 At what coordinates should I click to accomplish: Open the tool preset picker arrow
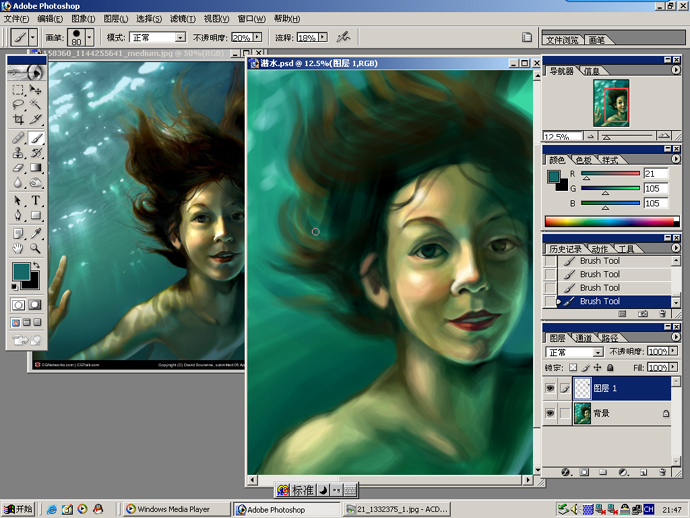point(33,37)
